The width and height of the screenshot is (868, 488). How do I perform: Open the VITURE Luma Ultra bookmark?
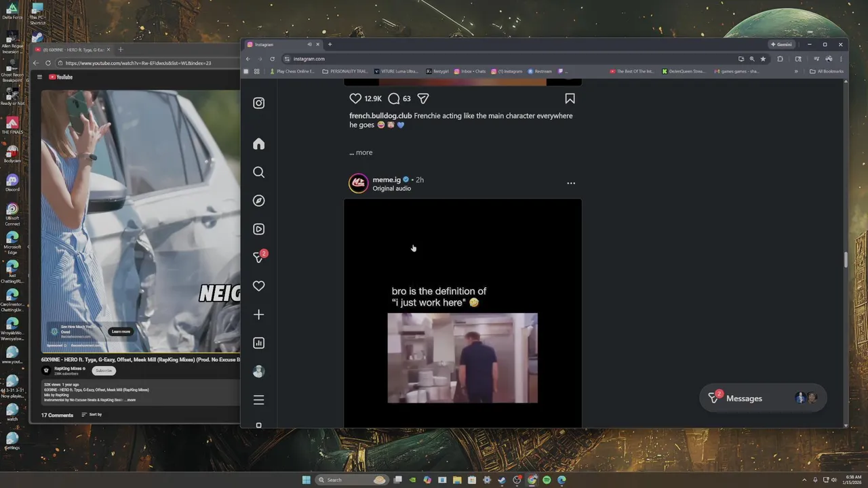pos(397,71)
